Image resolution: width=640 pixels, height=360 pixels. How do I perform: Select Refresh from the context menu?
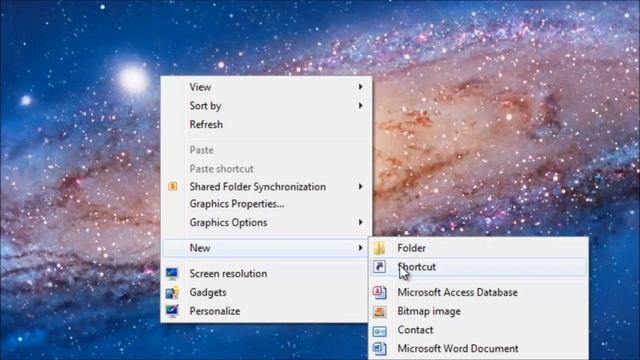[266, 124]
